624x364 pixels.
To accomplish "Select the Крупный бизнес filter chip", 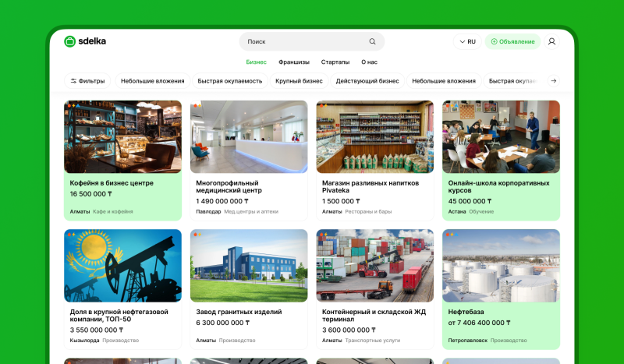I will [x=299, y=81].
